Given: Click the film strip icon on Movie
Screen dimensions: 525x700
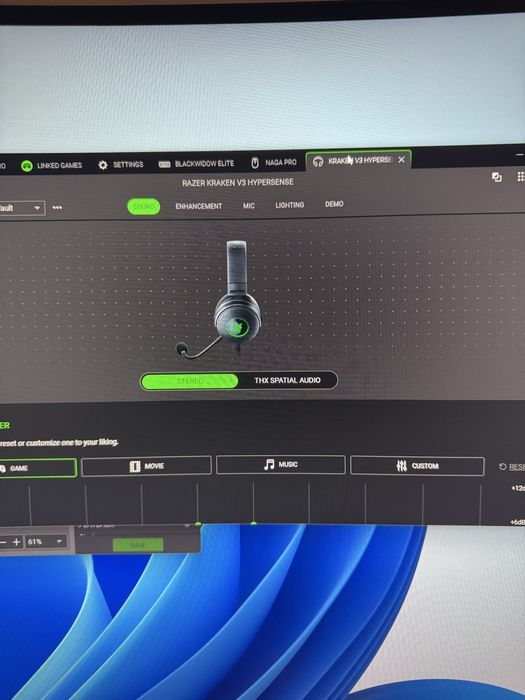Looking at the screenshot, I should (135, 467).
